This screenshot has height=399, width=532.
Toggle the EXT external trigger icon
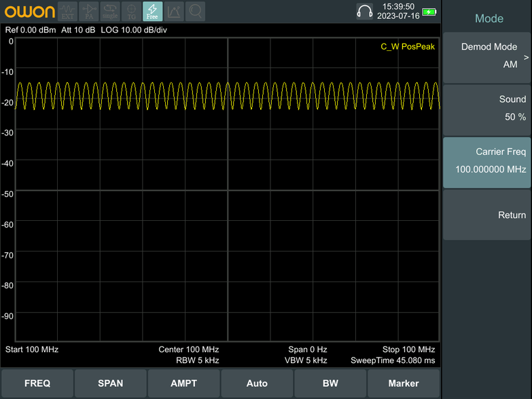pos(67,12)
